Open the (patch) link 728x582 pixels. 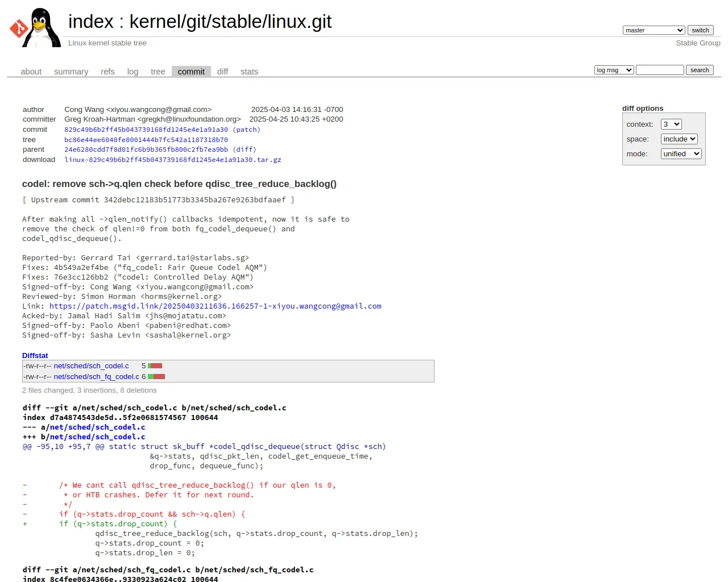246,130
